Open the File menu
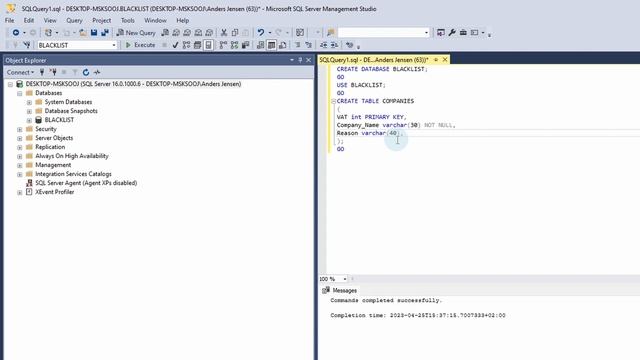The height and width of the screenshot is (360, 640). pos(9,20)
